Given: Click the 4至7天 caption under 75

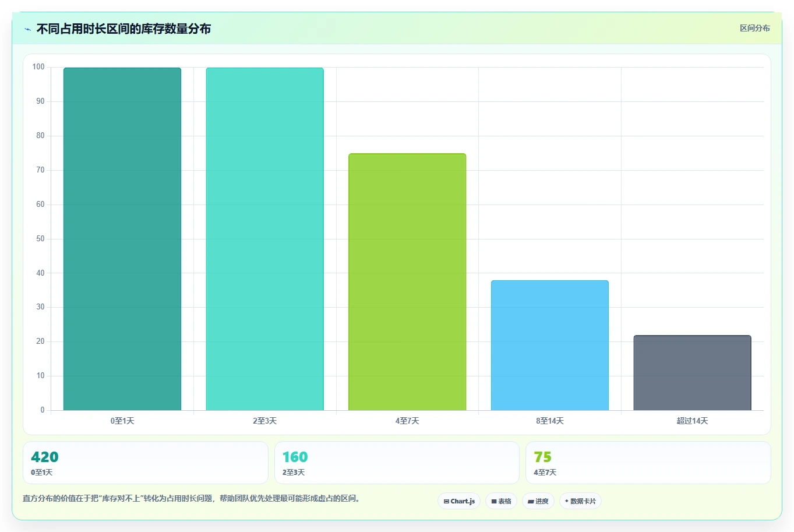Looking at the screenshot, I should (545, 473).
